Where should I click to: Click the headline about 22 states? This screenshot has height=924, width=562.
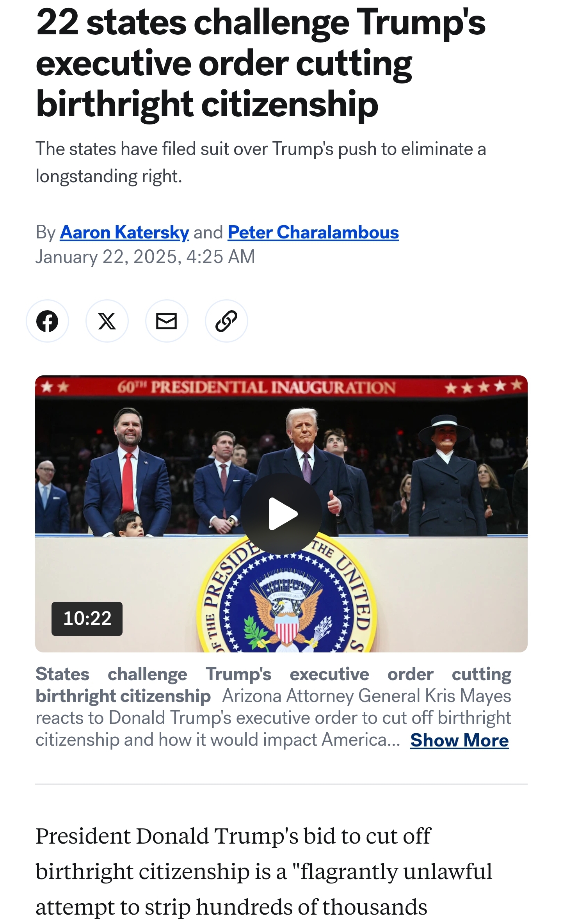[x=261, y=63]
